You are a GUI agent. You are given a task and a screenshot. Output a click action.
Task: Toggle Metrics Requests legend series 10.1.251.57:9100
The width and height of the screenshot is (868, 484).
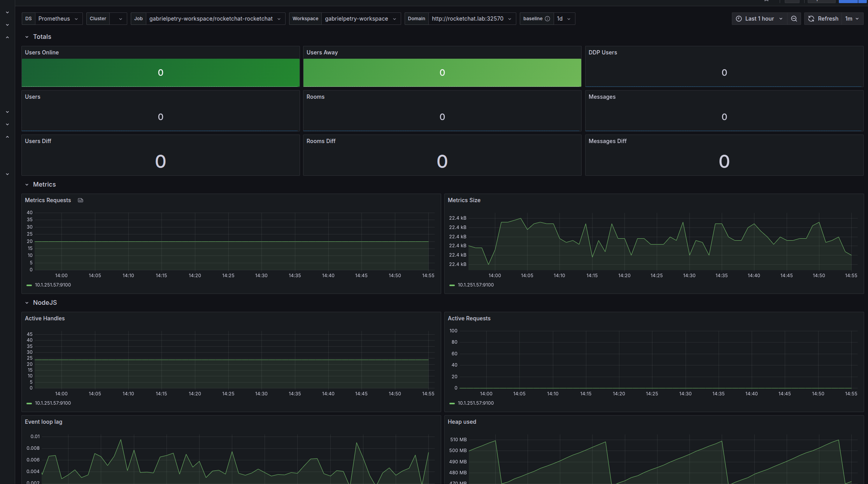click(x=53, y=285)
